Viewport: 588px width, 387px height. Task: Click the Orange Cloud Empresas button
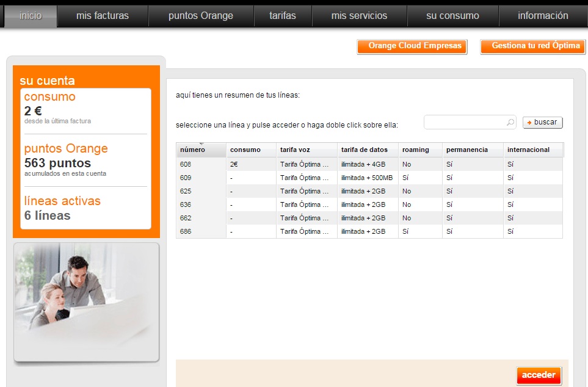coord(412,46)
